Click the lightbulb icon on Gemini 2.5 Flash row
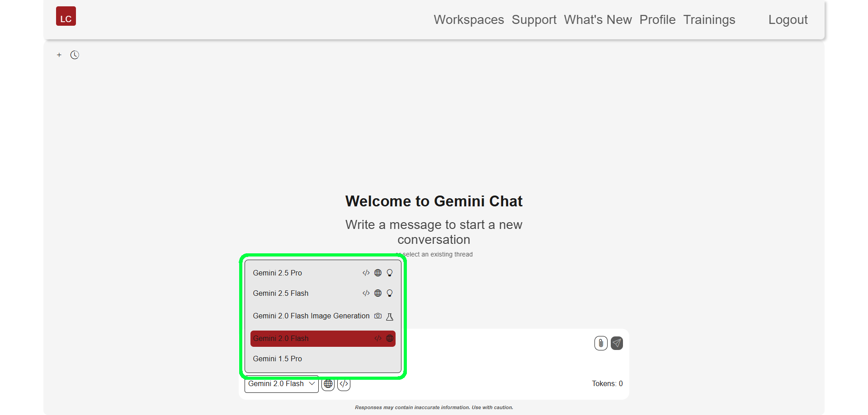 click(390, 293)
